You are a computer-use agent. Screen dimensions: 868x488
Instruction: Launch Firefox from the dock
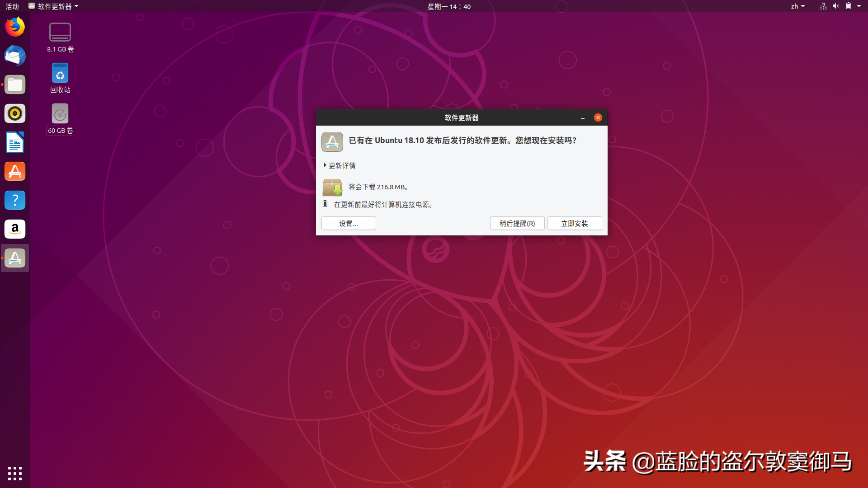[x=15, y=27]
